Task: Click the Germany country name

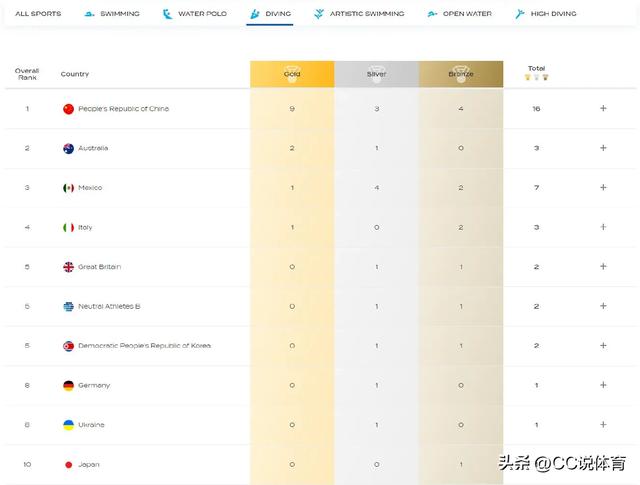Action: tap(94, 385)
